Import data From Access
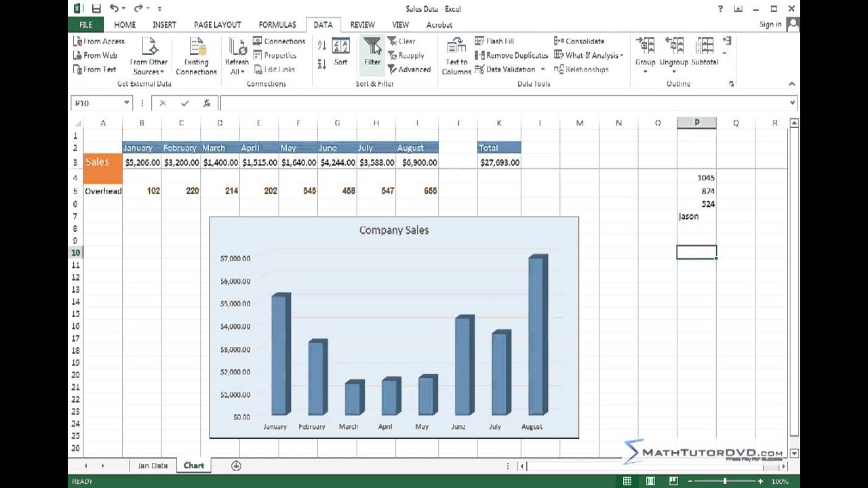 (99, 41)
